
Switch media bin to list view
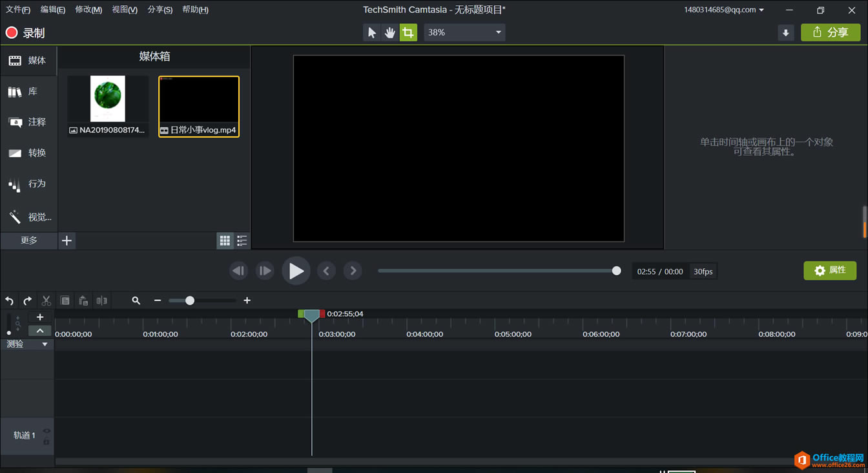[x=242, y=240]
